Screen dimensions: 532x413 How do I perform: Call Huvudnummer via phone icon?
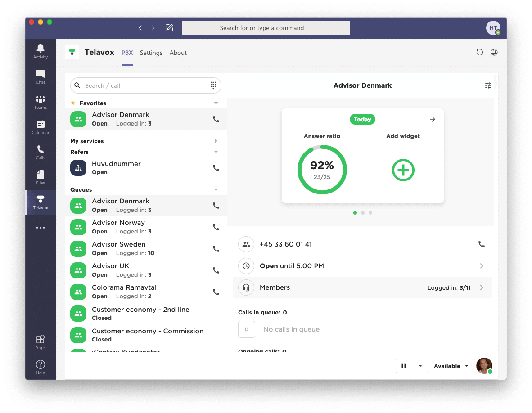[216, 167]
